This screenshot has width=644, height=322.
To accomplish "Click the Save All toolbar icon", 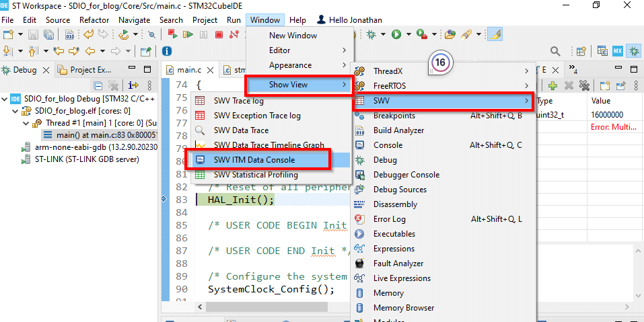I will tap(48, 35).
